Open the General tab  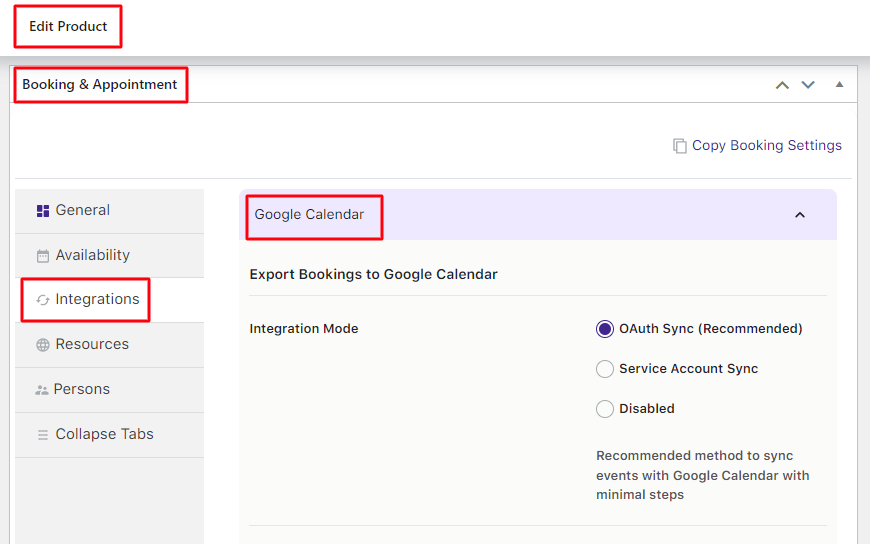pyautogui.click(x=109, y=211)
